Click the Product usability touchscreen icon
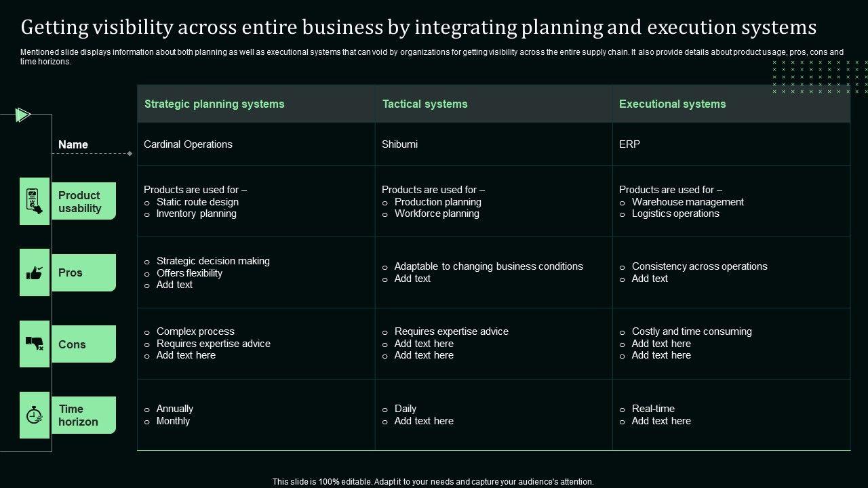Viewport: 868px width, 488px height. (x=35, y=201)
